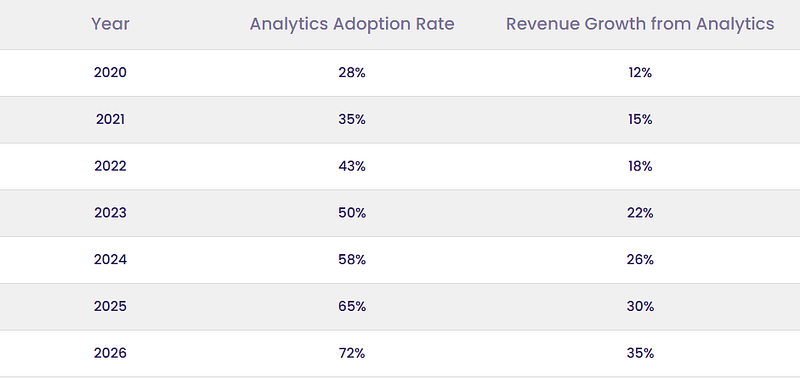Select the 2022 row year cell
This screenshot has height=378, width=800.
click(x=110, y=166)
